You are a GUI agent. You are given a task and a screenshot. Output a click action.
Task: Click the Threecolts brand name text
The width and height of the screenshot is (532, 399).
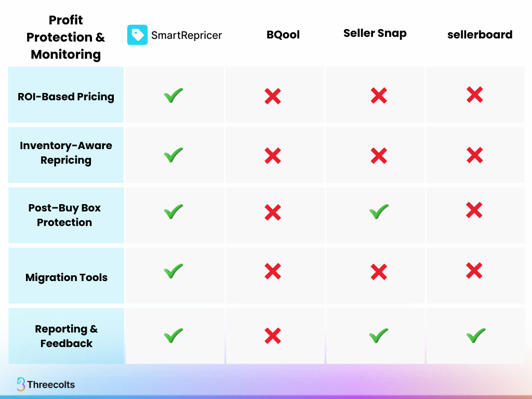coord(51,385)
